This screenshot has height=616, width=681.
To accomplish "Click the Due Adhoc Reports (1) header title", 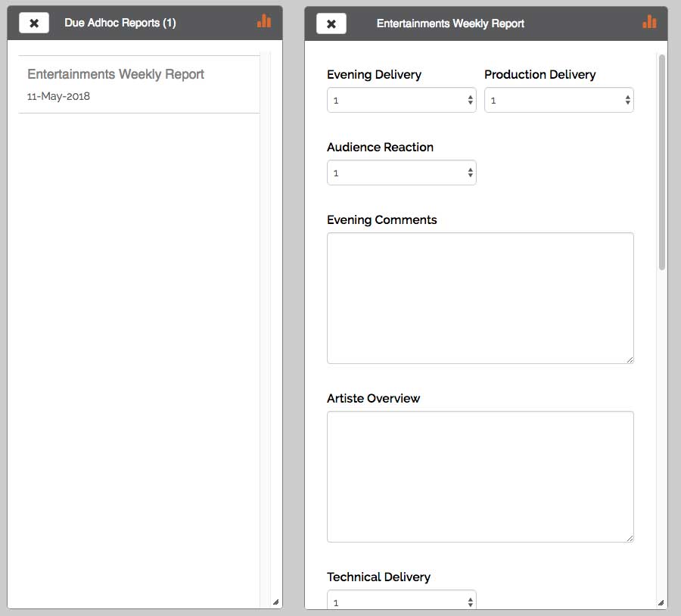I will click(120, 23).
